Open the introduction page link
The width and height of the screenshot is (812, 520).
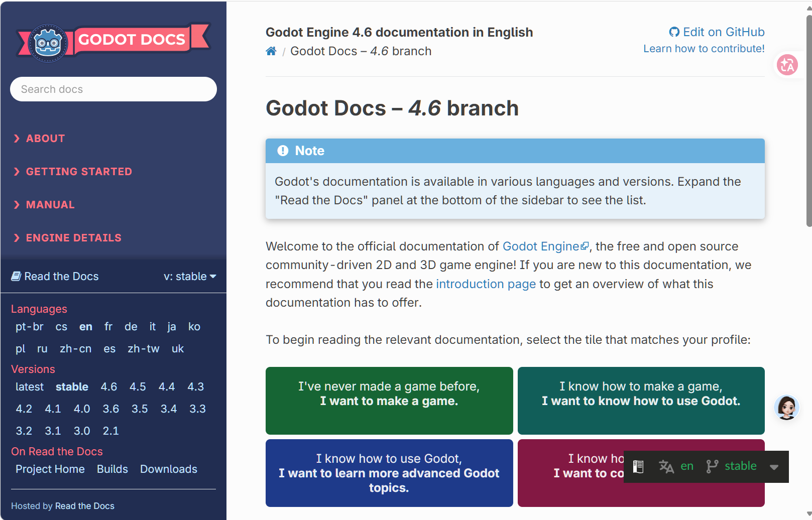point(486,284)
